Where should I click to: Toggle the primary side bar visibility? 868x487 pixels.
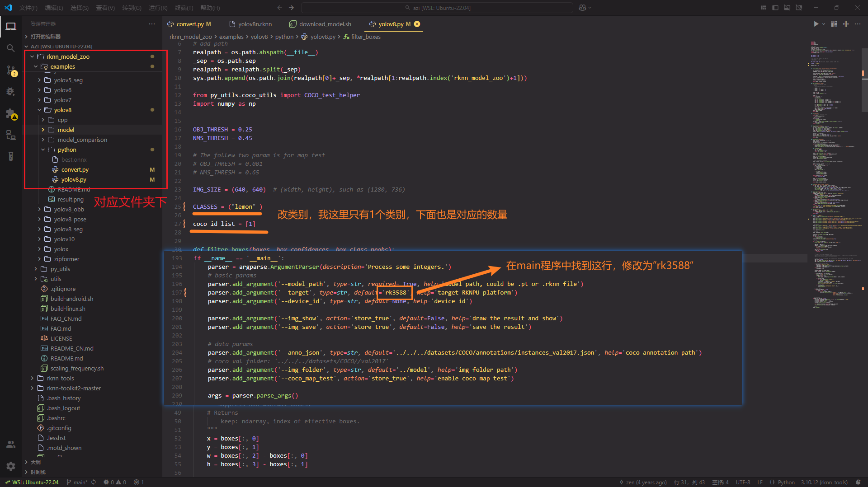click(775, 8)
